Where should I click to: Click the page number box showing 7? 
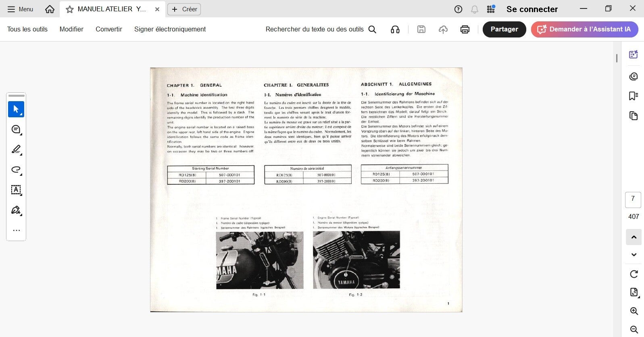tap(633, 200)
